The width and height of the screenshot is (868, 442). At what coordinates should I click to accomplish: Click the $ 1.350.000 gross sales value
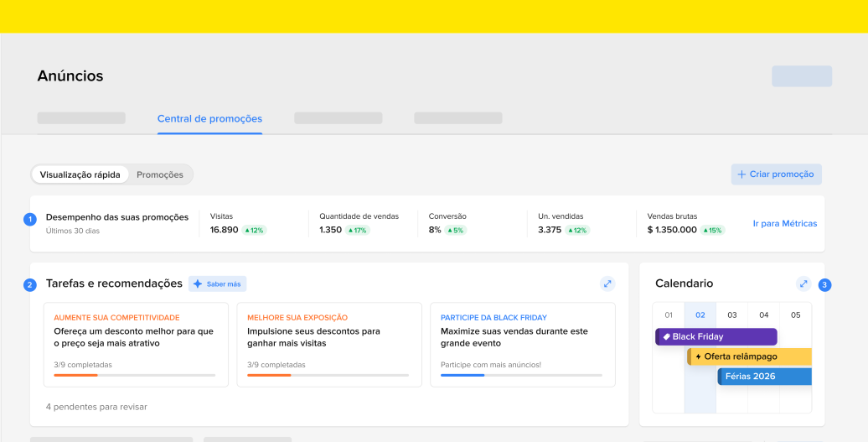672,230
